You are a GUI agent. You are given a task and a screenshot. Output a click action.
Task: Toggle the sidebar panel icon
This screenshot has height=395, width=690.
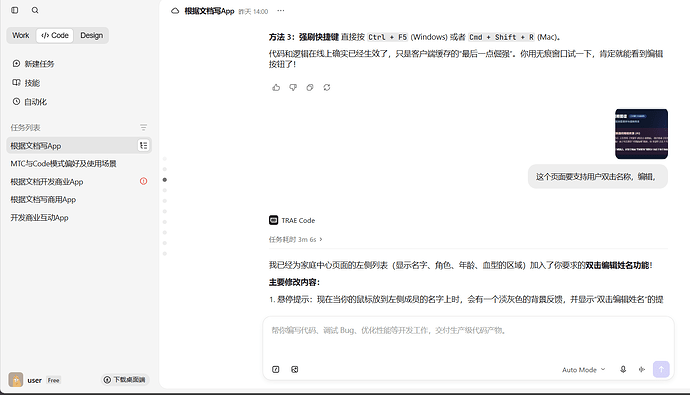pyautogui.click(x=15, y=10)
